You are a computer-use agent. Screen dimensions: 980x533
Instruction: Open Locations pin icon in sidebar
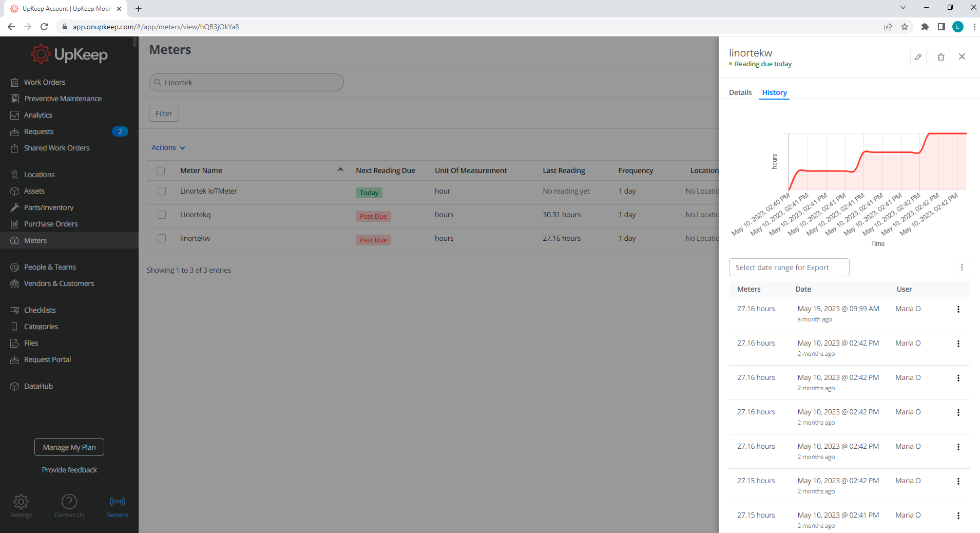pos(15,175)
